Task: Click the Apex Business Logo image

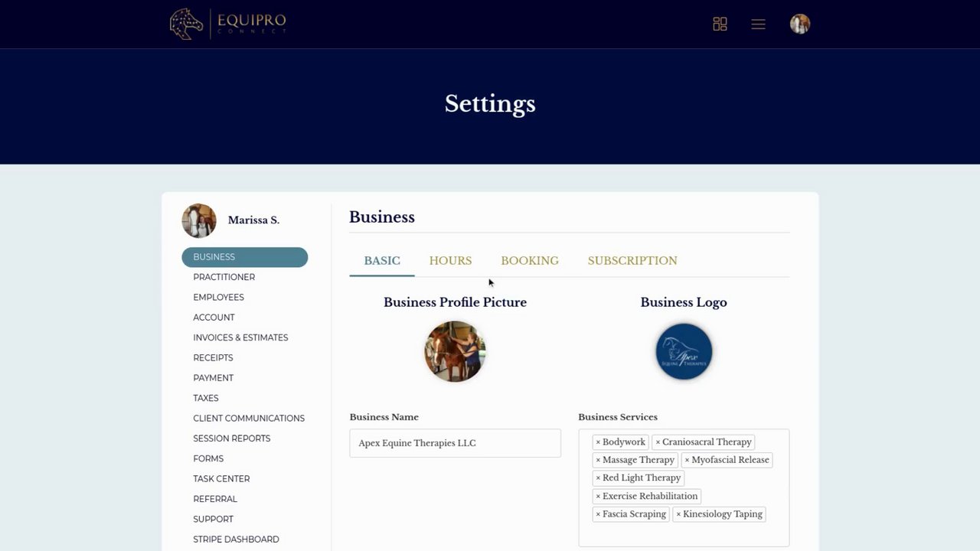Action: [684, 351]
